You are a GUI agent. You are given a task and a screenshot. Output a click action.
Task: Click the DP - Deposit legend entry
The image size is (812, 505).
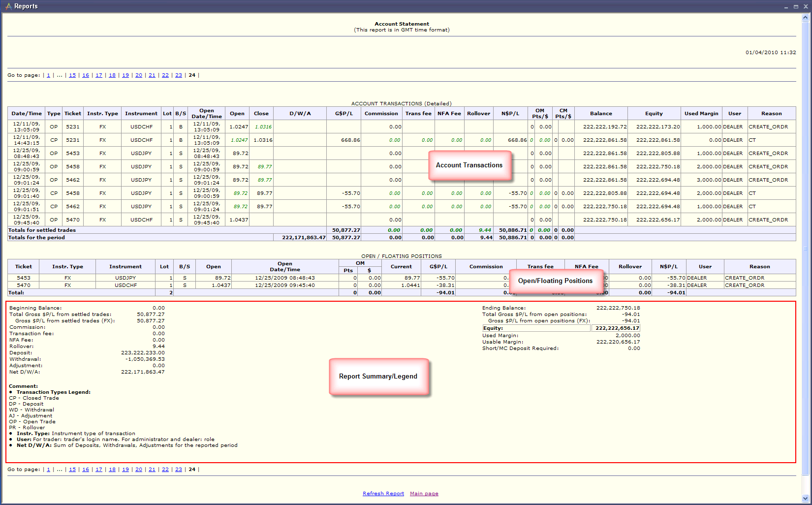[x=26, y=404]
